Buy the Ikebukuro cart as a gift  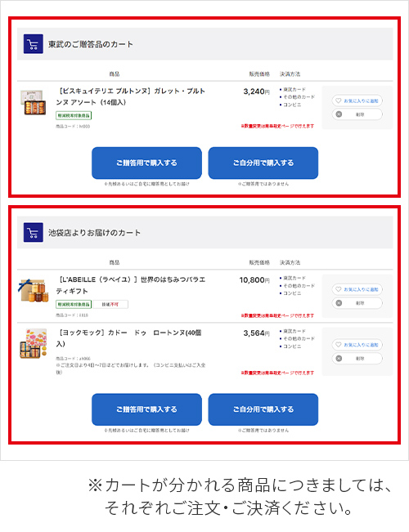(146, 409)
